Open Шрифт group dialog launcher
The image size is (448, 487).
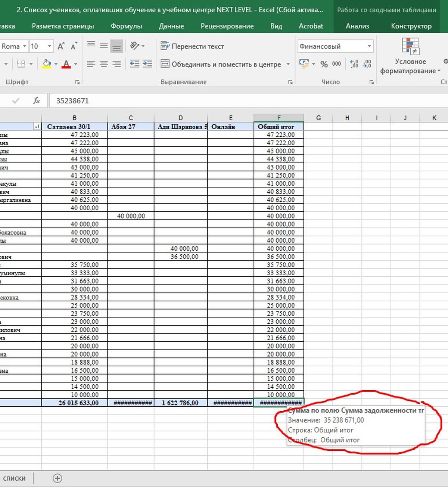point(77,82)
